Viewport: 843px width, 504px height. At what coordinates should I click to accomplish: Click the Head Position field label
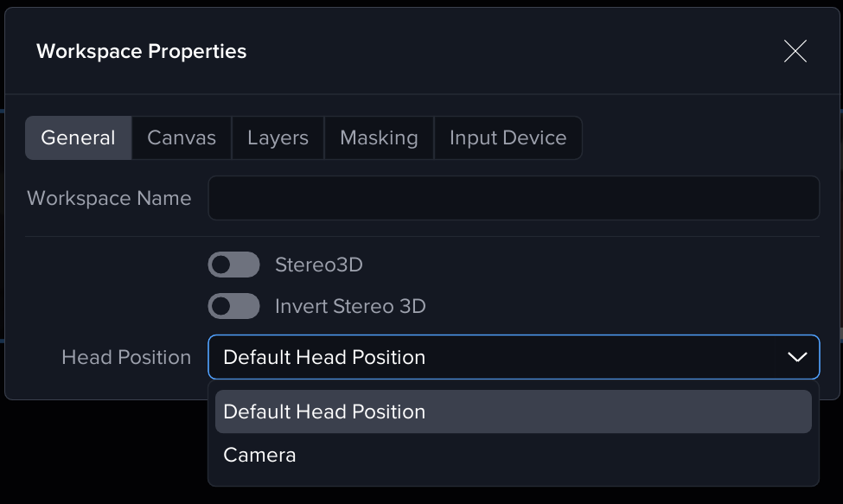coord(126,357)
